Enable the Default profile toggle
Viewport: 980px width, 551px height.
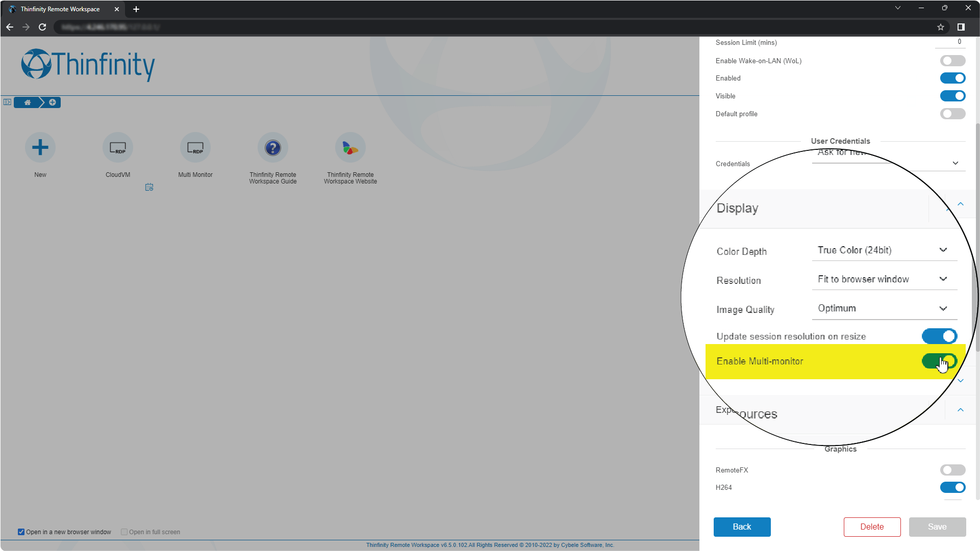click(x=953, y=114)
